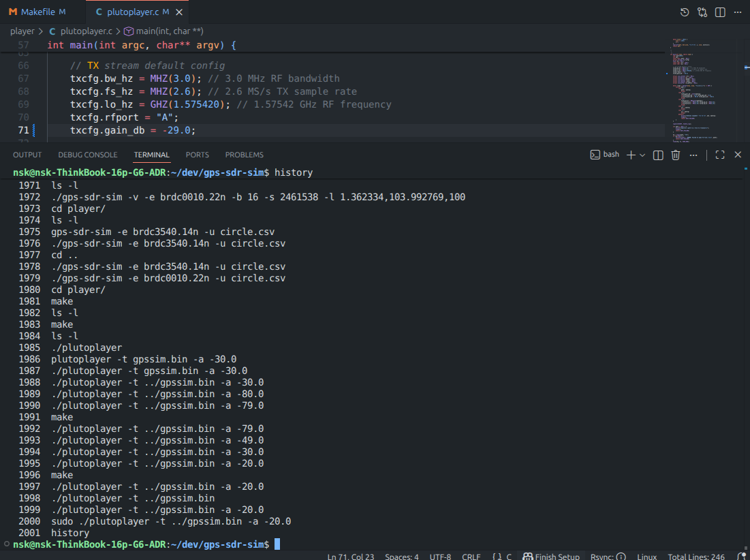Screen dimensions: 750x560
Task: Click 'Ln 71, Col 23' in status bar
Action: [x=351, y=557]
